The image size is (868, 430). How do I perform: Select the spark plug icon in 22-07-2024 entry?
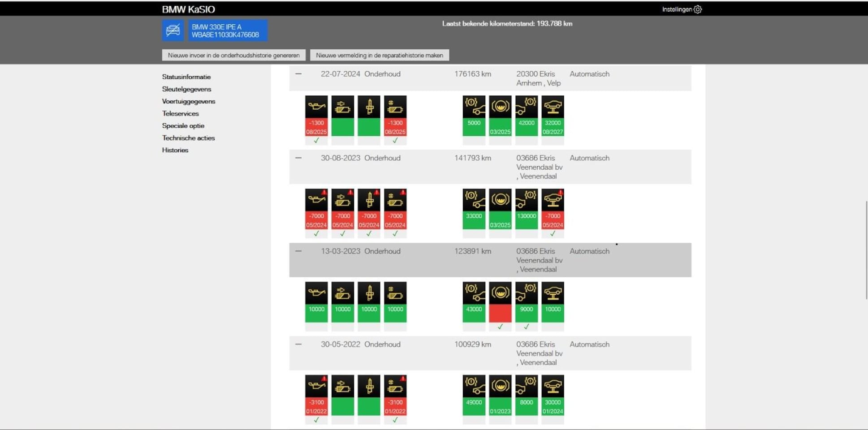click(x=369, y=107)
